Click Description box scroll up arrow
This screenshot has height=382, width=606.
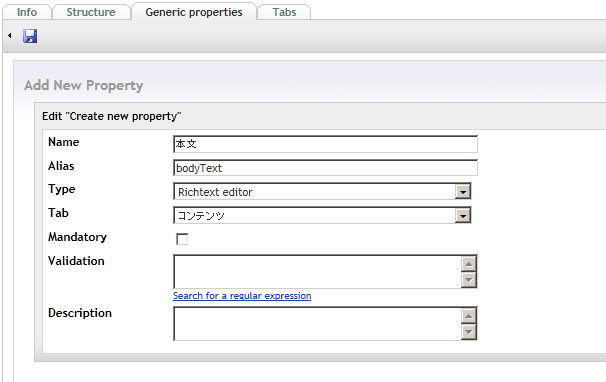pyautogui.click(x=469, y=316)
